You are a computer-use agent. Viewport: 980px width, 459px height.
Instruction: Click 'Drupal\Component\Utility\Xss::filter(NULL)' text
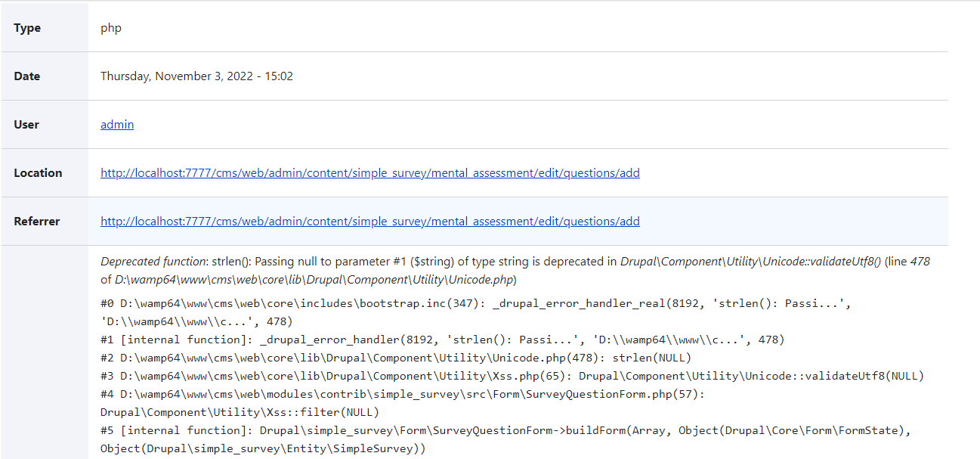[x=240, y=412]
